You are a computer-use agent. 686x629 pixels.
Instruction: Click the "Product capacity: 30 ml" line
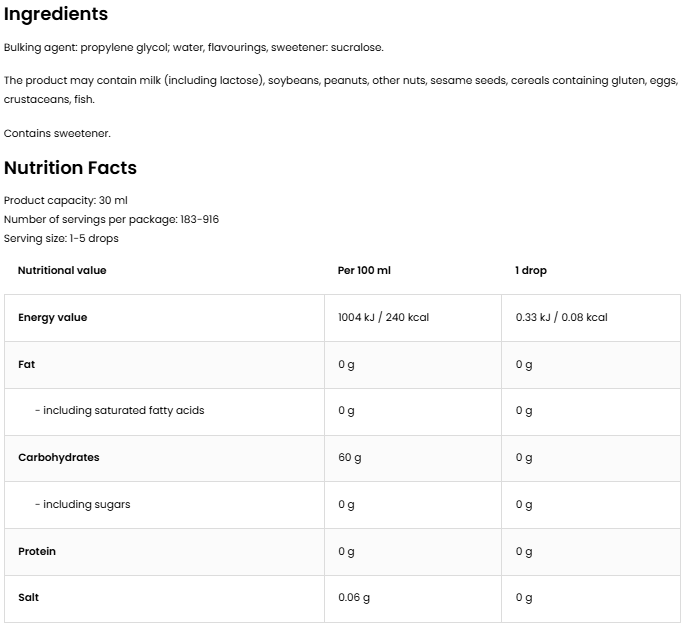pos(66,201)
